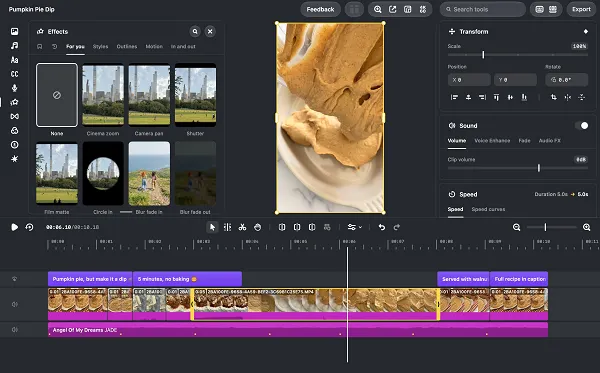Viewport: 600px width, 373px height.
Task: Redo the last action
Action: point(396,227)
